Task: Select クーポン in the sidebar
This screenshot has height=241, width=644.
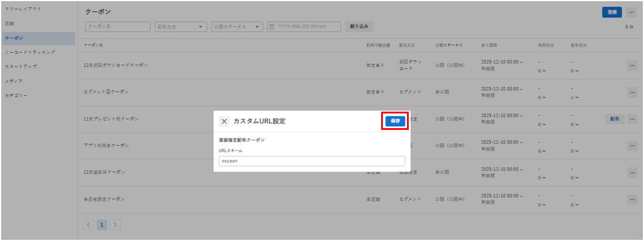Action: pos(38,38)
